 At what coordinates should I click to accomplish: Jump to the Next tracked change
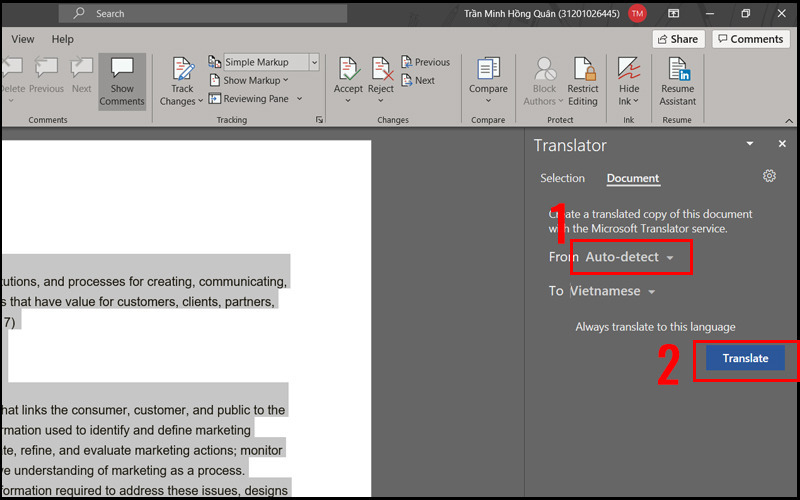point(418,81)
